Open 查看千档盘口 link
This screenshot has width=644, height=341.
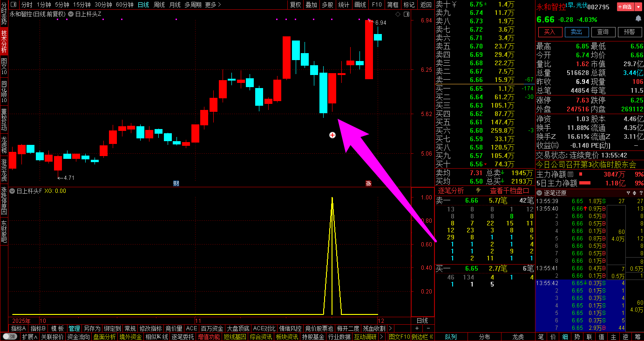tap(509, 191)
